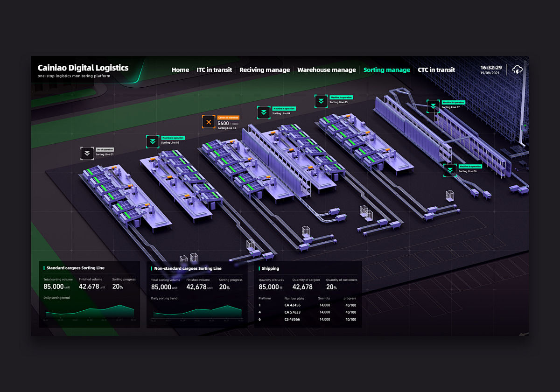Click the clock showing 16:32:29
This screenshot has width=560, height=392.
(x=491, y=68)
